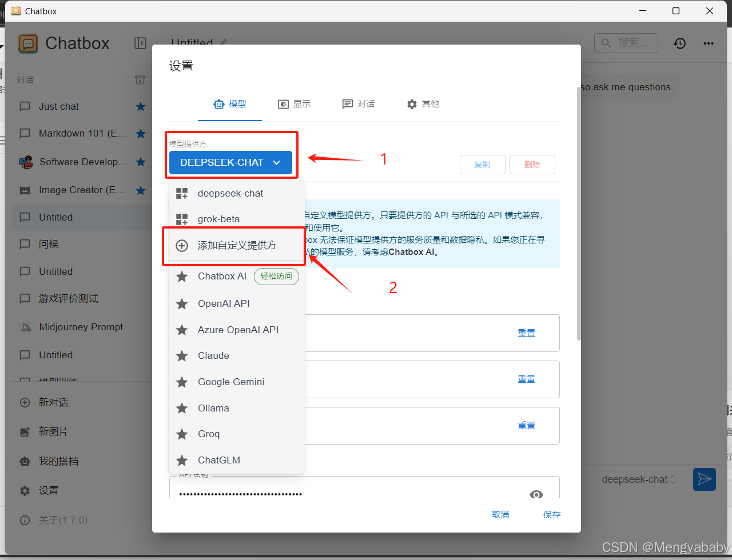Image resolution: width=732 pixels, height=560 pixels.
Task: Click the star next to Software Developer
Action: click(x=141, y=162)
